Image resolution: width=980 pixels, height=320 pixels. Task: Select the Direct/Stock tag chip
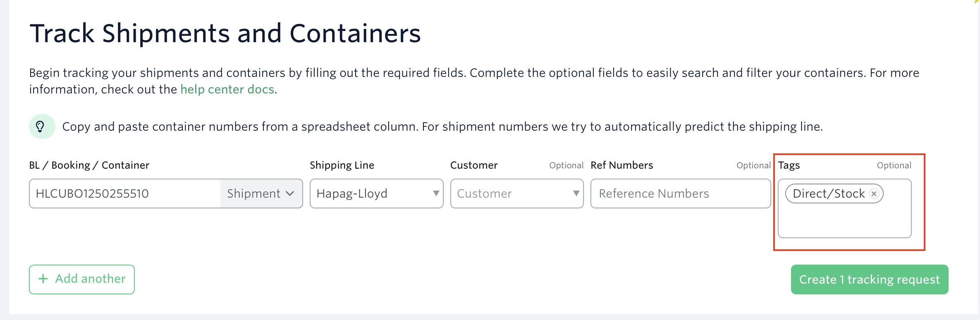pyautogui.click(x=828, y=193)
